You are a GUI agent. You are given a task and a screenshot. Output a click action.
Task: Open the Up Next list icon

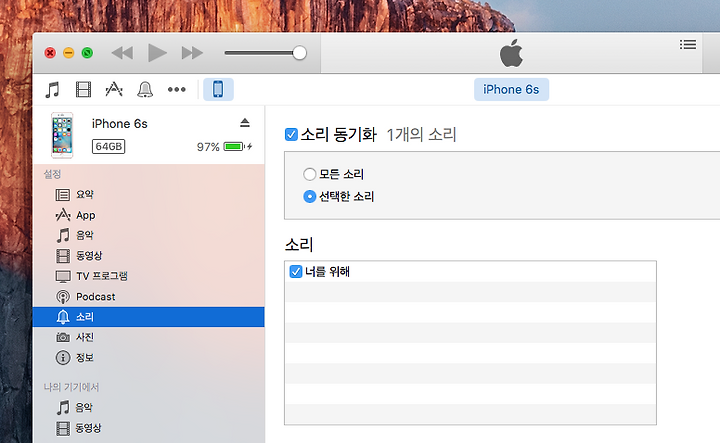688,45
